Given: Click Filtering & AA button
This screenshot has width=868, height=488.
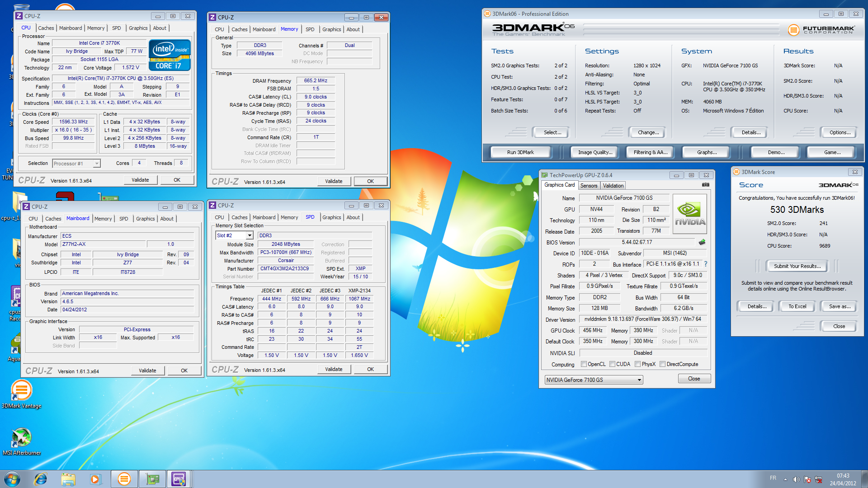Looking at the screenshot, I should point(650,152).
